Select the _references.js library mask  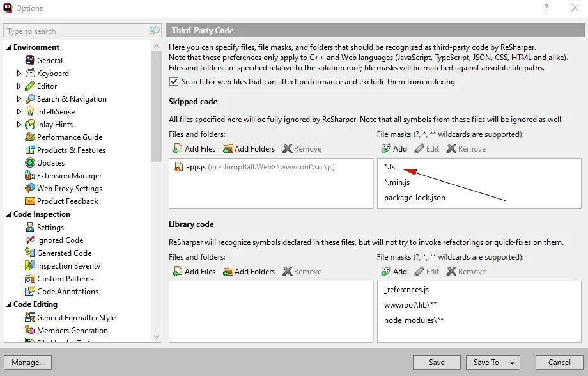coord(406,290)
